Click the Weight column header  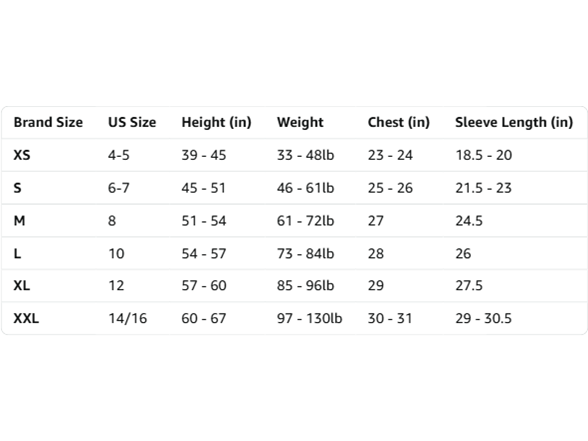tap(300, 122)
